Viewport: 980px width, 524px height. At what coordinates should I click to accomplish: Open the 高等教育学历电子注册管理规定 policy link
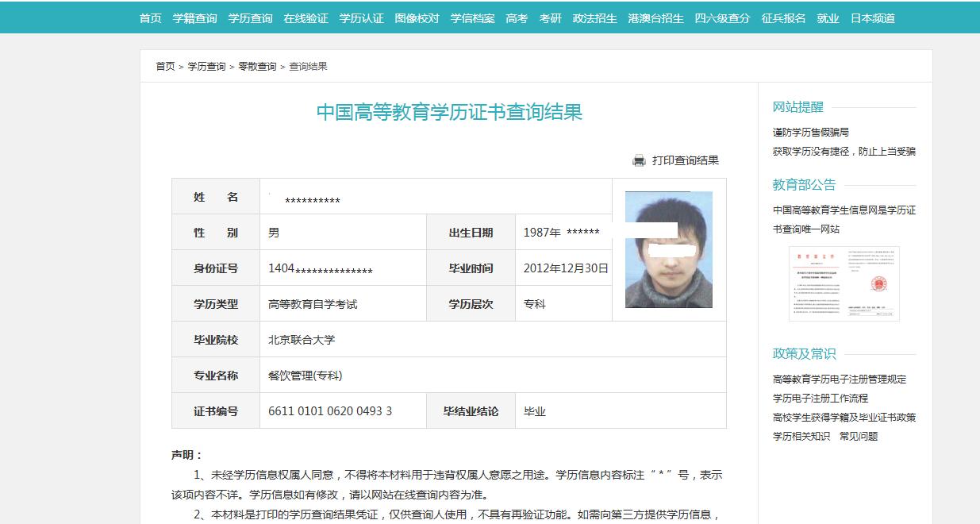(x=840, y=380)
